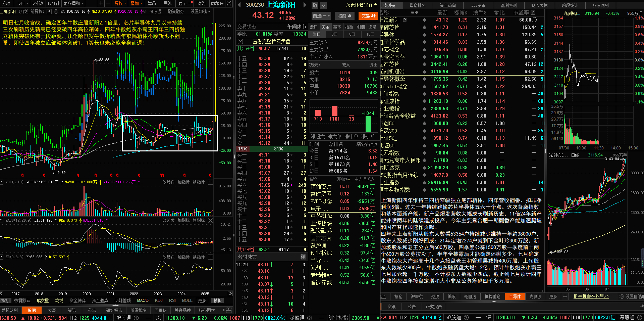Set price alert with 提醒 bell button
Viewport: 644px width, 321px height.
(344, 16)
